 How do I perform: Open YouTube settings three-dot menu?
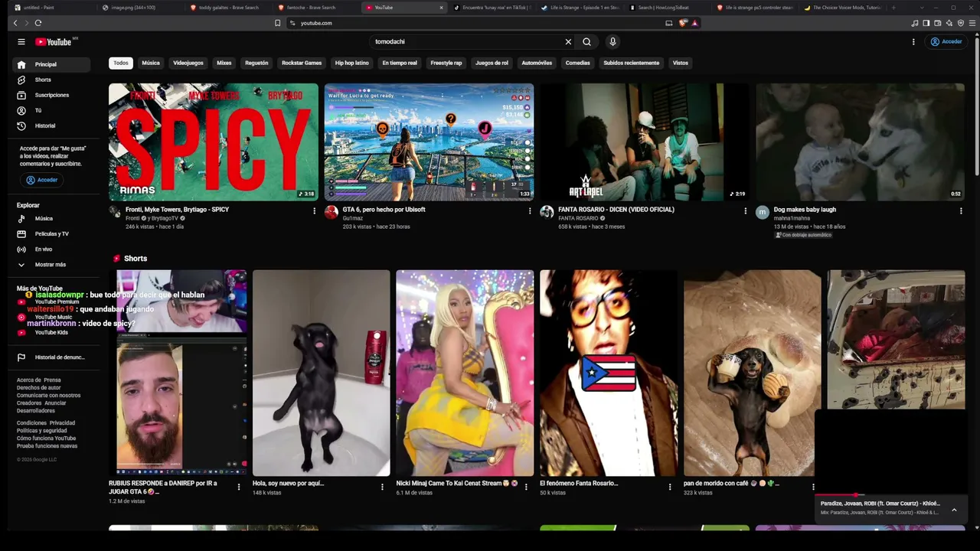(913, 42)
